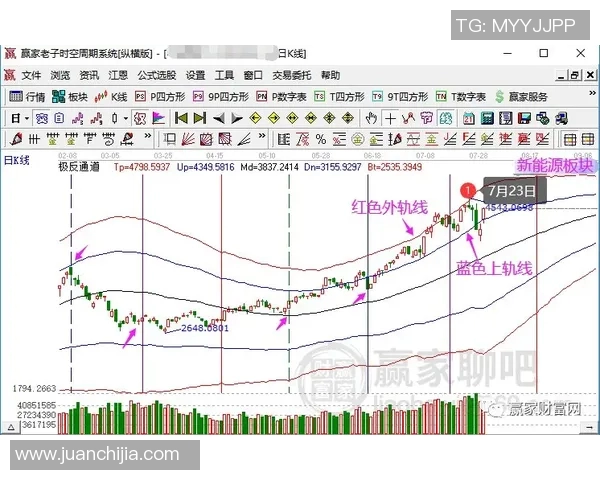Click the Dn=3155.9297 value

333,167
